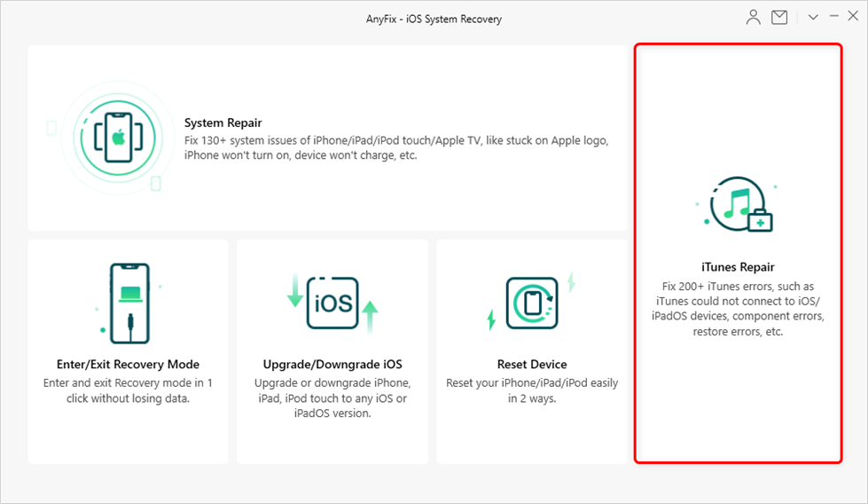Click the 'Fix 130+ system issues' description

(x=395, y=147)
